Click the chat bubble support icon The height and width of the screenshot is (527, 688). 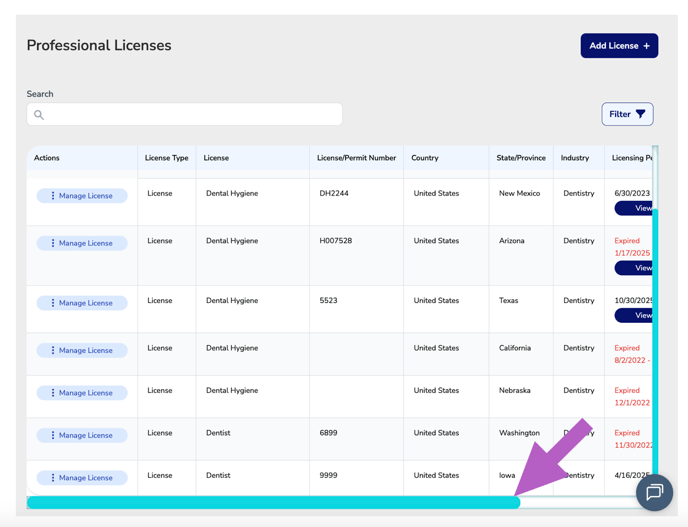point(654,492)
